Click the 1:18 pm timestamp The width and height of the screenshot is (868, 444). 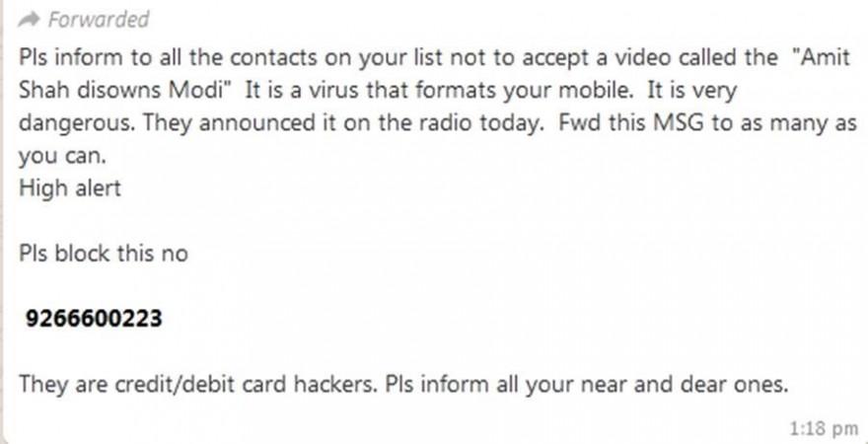[824, 428]
